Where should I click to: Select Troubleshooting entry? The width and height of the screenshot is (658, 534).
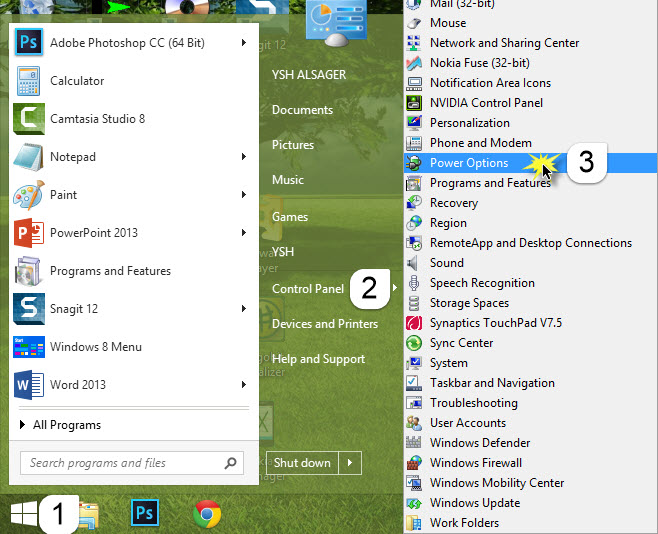pos(474,403)
